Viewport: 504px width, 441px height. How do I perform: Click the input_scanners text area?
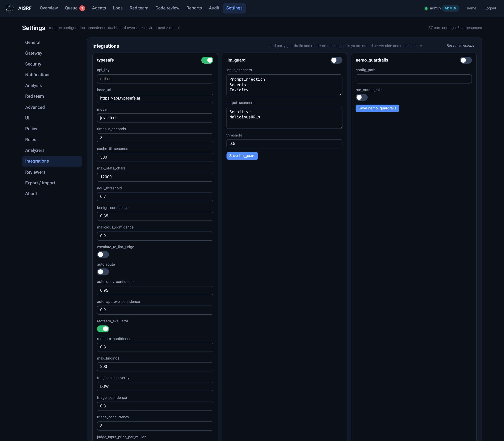[x=284, y=85]
